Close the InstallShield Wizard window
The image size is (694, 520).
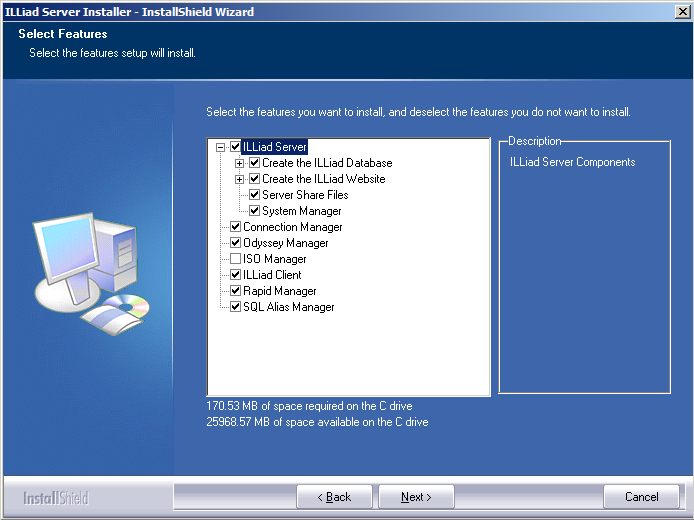[681, 11]
